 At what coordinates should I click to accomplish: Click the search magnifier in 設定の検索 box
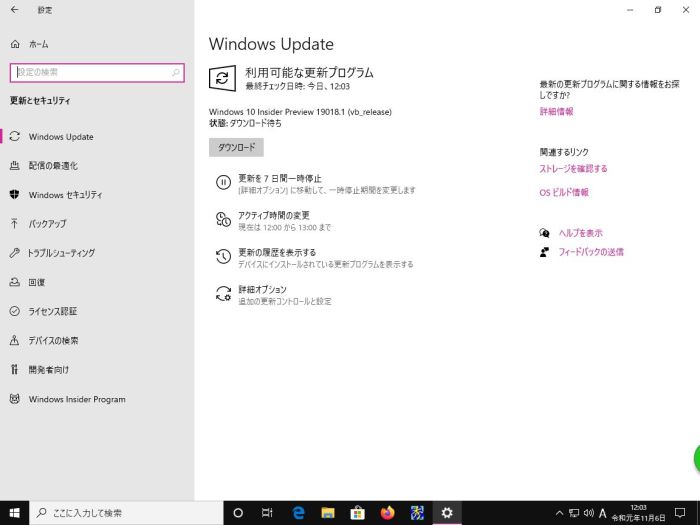(x=176, y=72)
